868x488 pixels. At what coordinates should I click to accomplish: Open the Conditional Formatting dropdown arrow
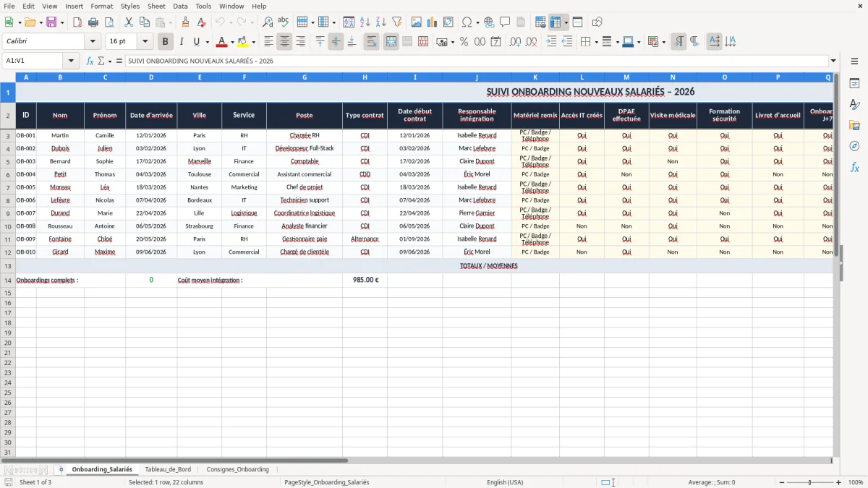[663, 42]
